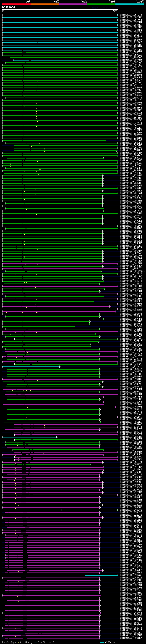Open hit UniRef100_A7NWB3
This screenshot has height=644, width=146.
pyautogui.click(x=131, y=30)
